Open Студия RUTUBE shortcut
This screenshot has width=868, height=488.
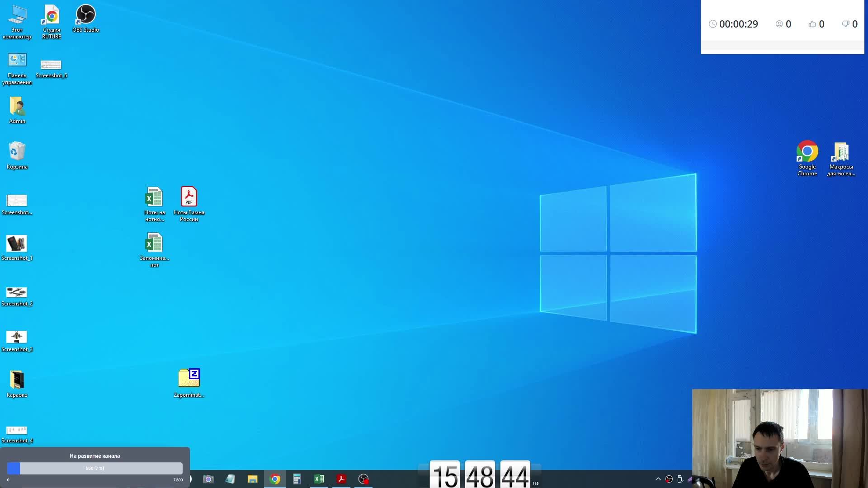pyautogui.click(x=51, y=21)
